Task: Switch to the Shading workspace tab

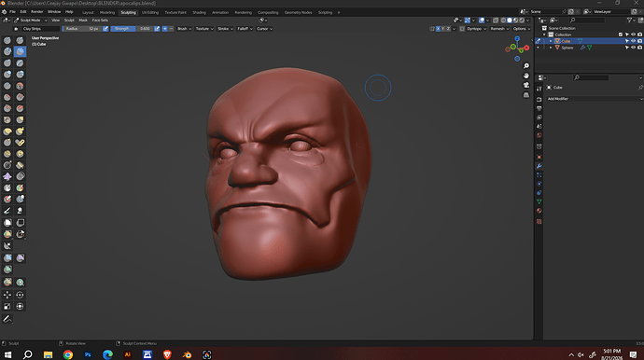Action: (199, 12)
